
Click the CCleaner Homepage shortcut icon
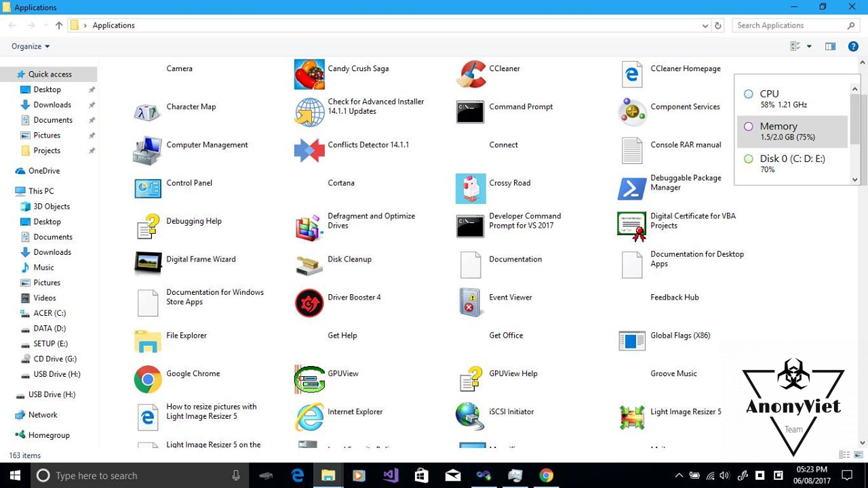coord(631,75)
